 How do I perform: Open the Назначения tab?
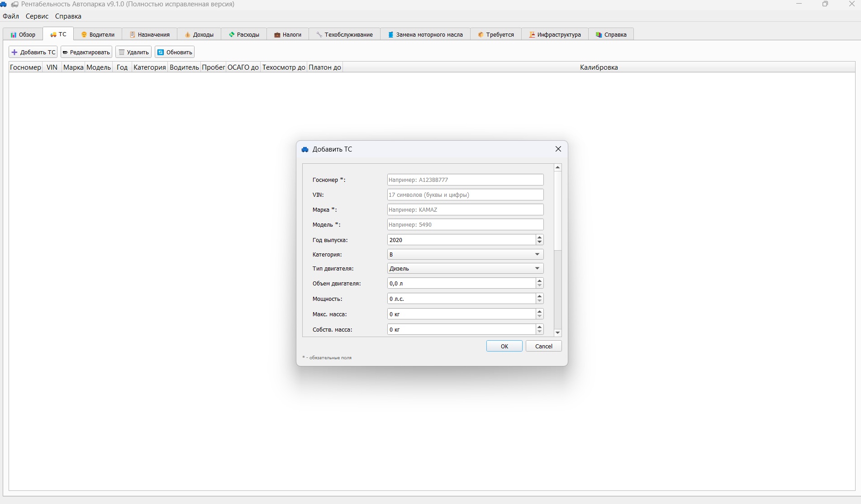[150, 34]
